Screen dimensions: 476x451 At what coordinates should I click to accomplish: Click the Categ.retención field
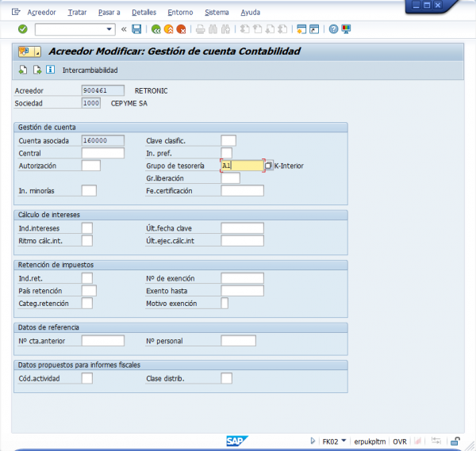pos(87,303)
